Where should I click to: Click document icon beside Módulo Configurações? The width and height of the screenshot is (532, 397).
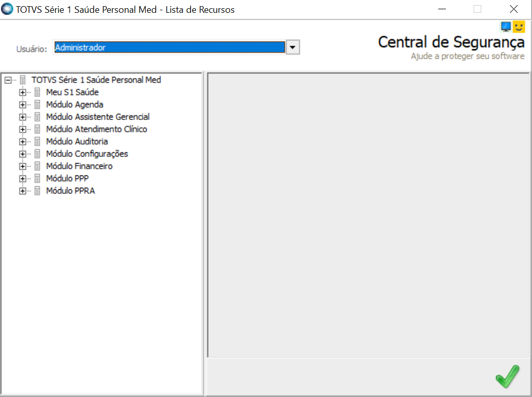tap(37, 154)
